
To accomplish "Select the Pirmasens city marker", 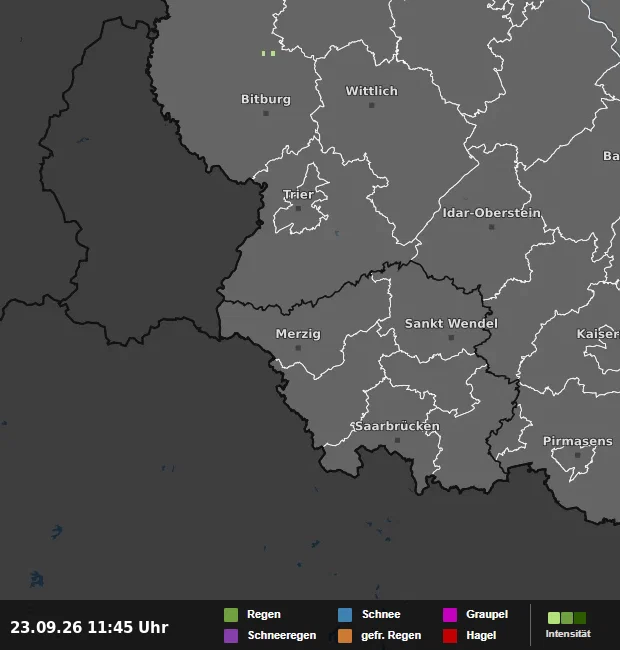I will pyautogui.click(x=578, y=455).
